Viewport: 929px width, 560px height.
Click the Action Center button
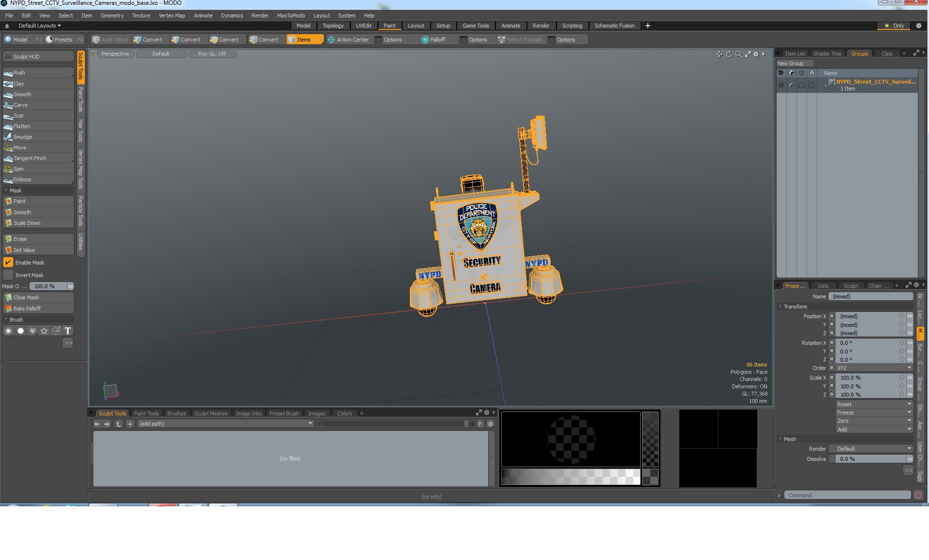click(348, 40)
